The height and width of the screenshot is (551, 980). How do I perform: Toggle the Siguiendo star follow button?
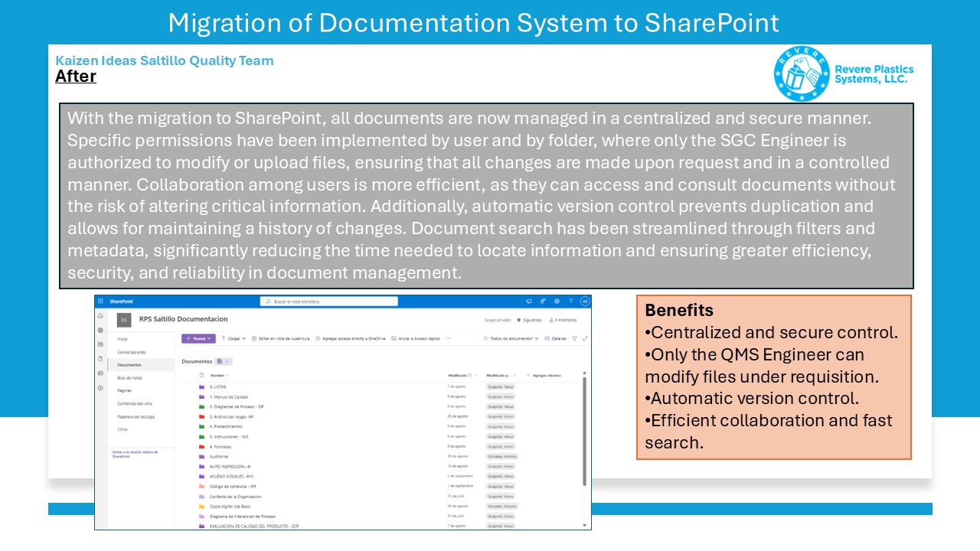(531, 320)
